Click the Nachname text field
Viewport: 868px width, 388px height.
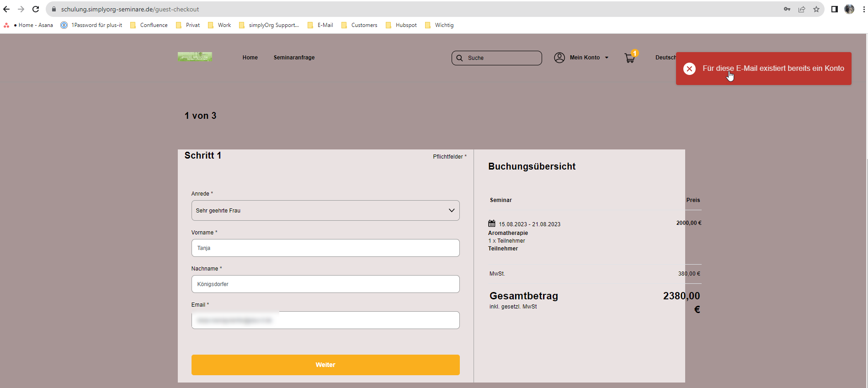click(x=325, y=284)
